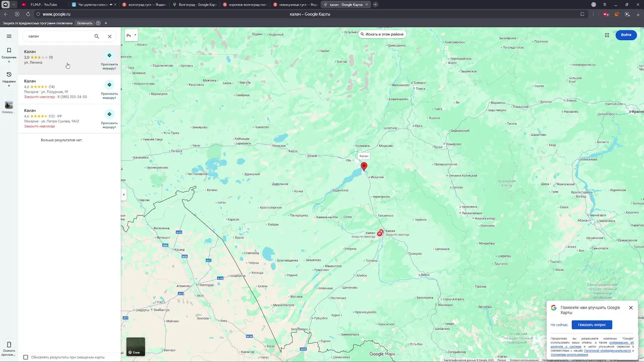
Task: Switch to воронеж-волгоград tab
Action: (244, 5)
